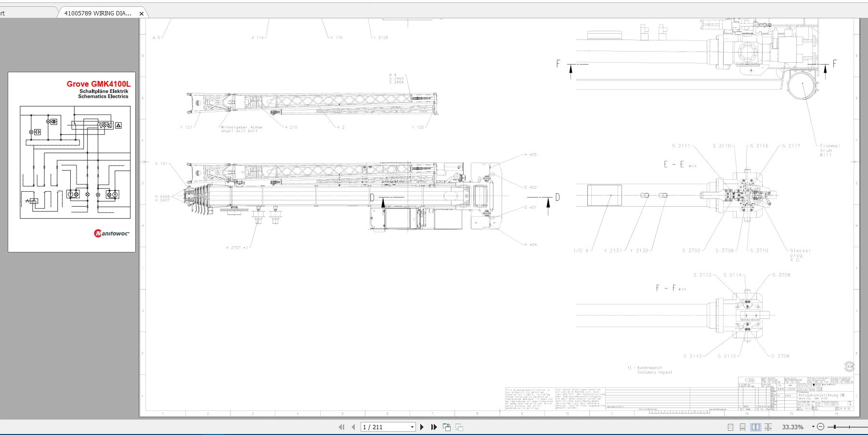The width and height of the screenshot is (868, 435).
Task: Switch to continuous facing pages layout
Action: point(768,427)
